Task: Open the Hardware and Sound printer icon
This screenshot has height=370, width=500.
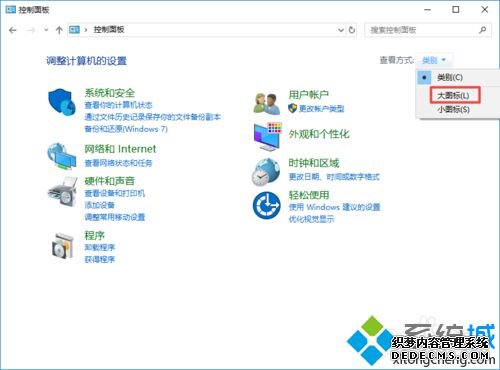Action: click(x=62, y=191)
